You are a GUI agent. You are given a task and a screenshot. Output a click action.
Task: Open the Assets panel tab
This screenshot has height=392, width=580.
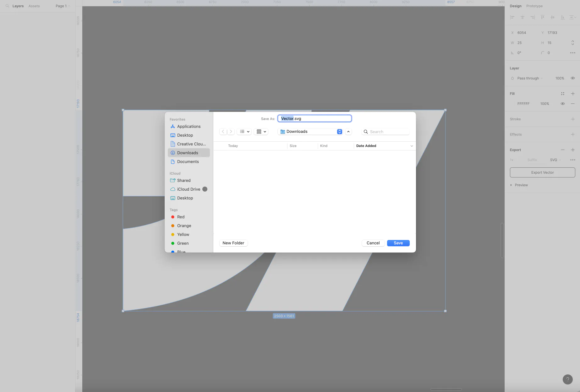[x=34, y=6]
